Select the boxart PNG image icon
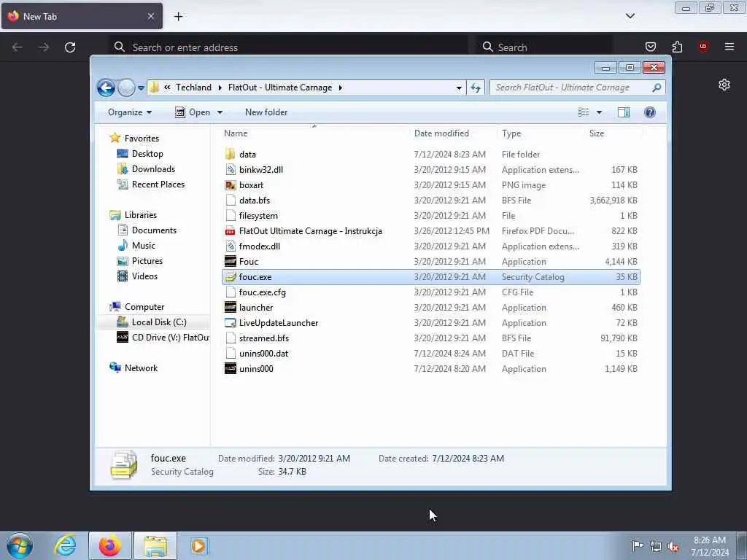Viewport: 747px width, 560px height. 231,184
